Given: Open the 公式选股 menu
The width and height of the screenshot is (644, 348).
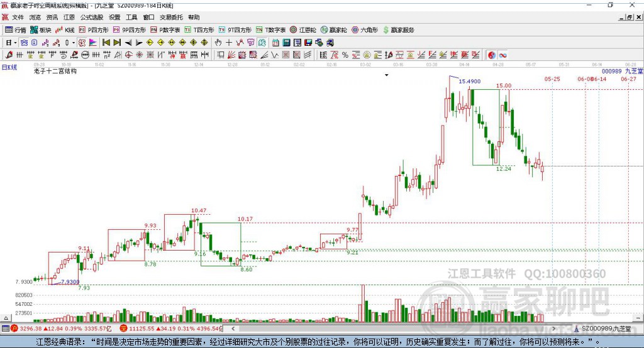Looking at the screenshot, I should (92, 17).
